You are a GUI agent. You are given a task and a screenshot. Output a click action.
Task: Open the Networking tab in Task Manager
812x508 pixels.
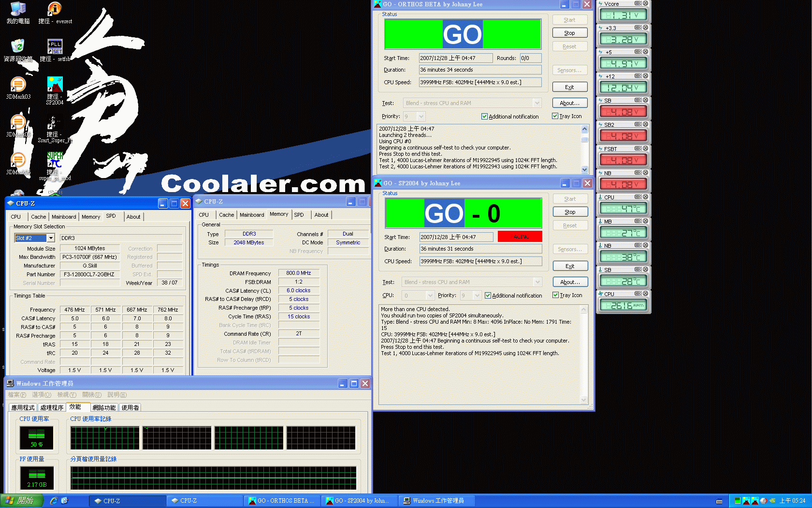104,408
